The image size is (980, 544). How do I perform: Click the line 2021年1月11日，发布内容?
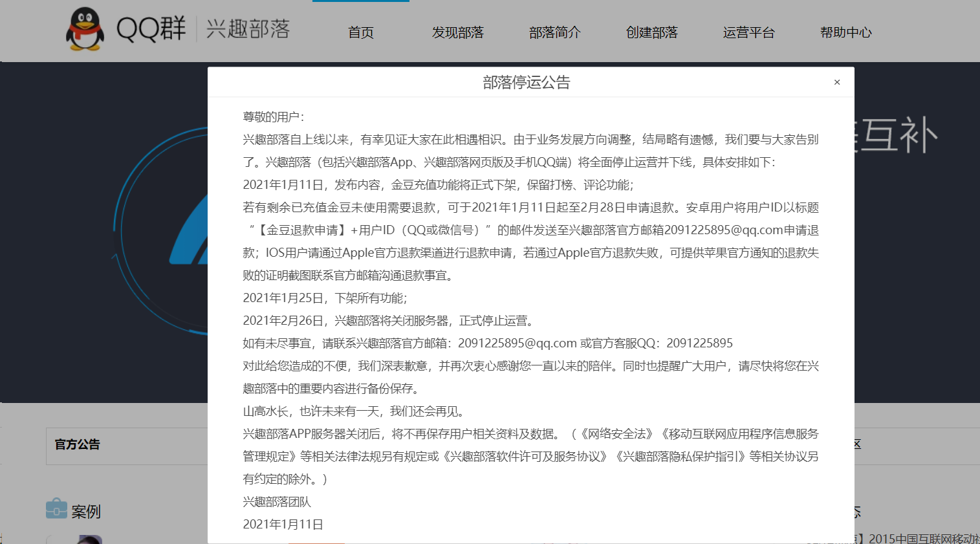pos(439,185)
